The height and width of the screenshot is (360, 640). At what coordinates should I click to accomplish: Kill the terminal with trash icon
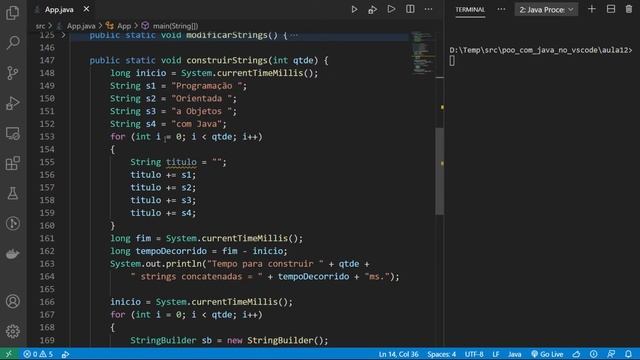point(629,9)
